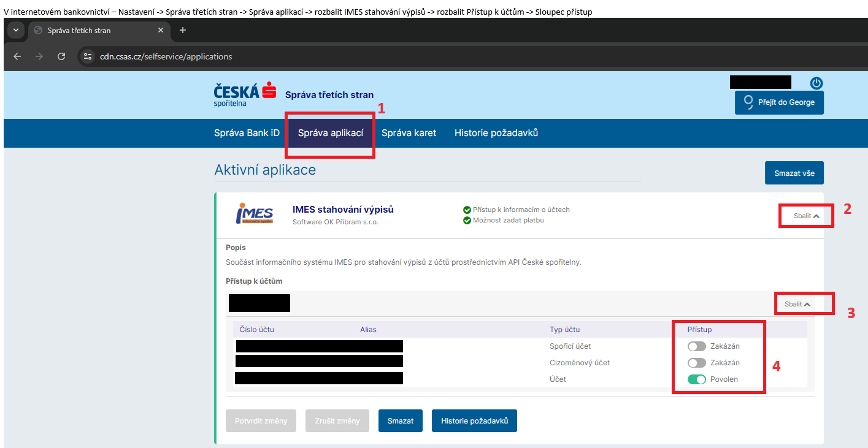Image resolution: width=868 pixels, height=448 pixels.
Task: Collapse the IMES application card with Sbalit
Action: point(806,216)
